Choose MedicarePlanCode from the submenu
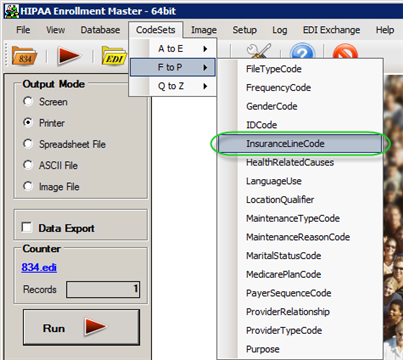 [300, 274]
